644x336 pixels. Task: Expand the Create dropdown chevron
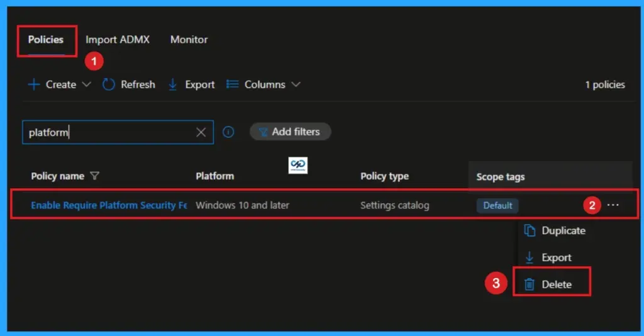86,84
